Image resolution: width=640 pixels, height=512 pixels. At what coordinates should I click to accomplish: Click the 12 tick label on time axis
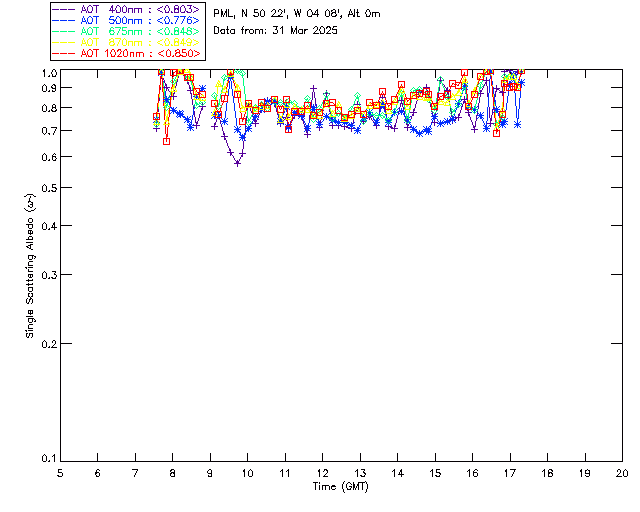click(x=322, y=473)
